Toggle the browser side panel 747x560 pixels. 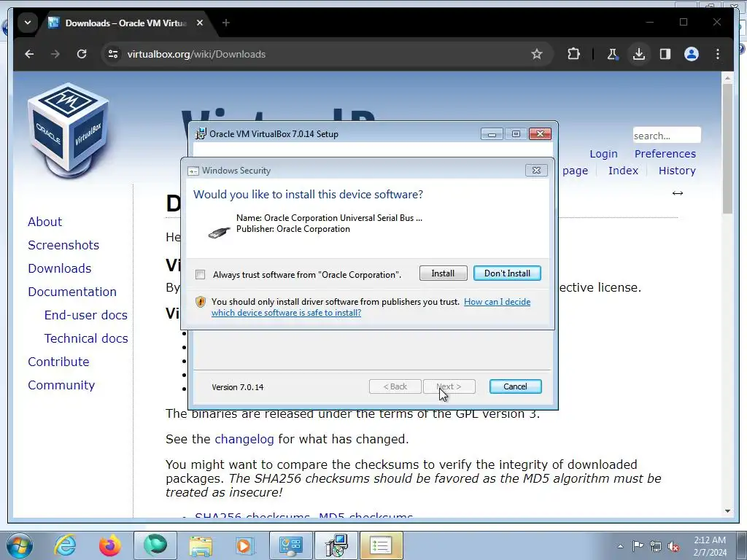(x=665, y=54)
